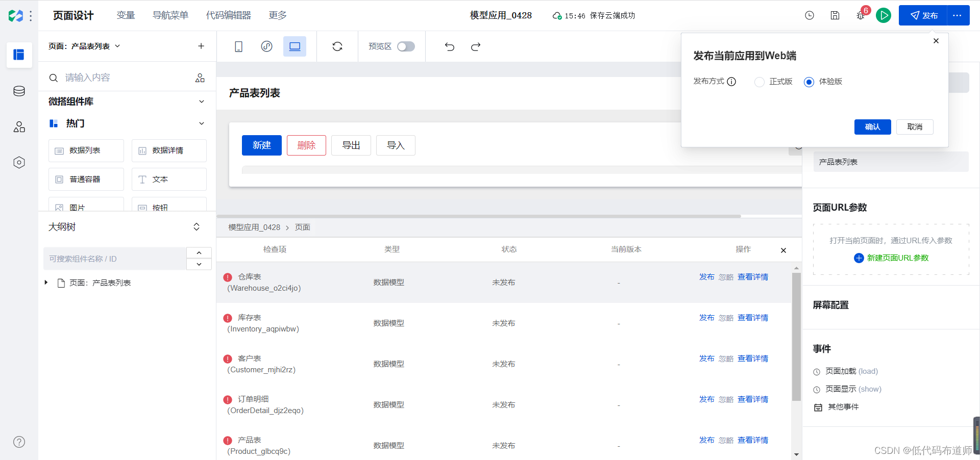The height and width of the screenshot is (460, 980).
Task: Click 新建页面URL参数 link
Action: 897,258
